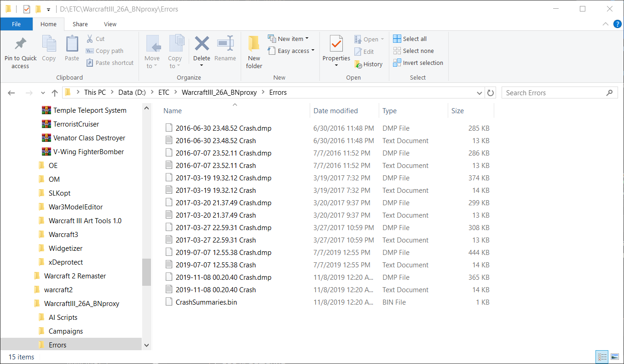624x364 pixels.
Task: Select War3ModelEditor folder in tree
Action: pyautogui.click(x=75, y=207)
